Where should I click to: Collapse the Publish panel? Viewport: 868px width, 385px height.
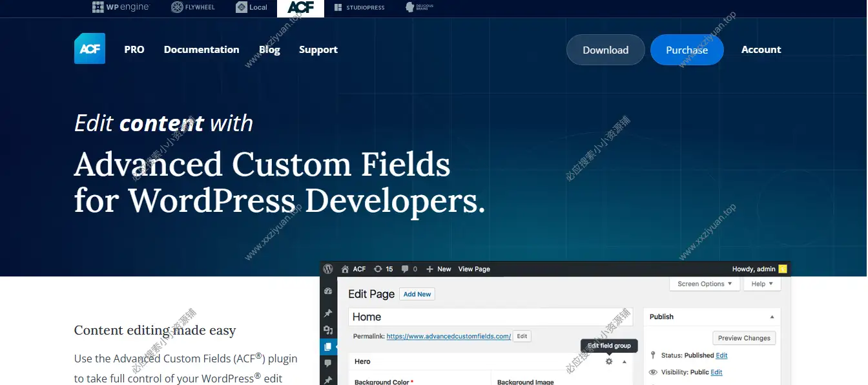(x=772, y=317)
